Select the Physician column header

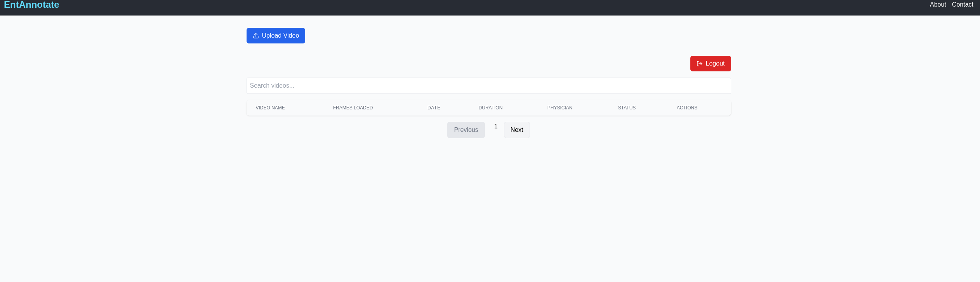point(560,108)
